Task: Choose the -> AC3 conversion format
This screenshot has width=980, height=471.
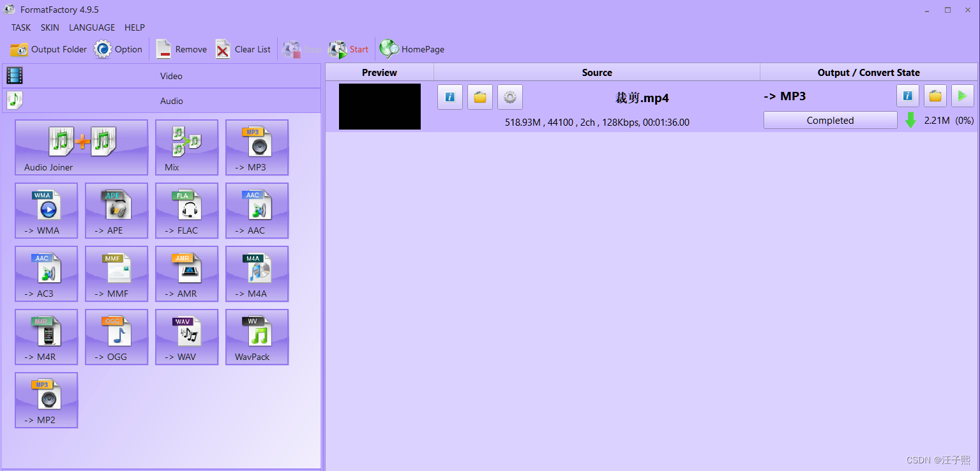Action: tap(46, 274)
